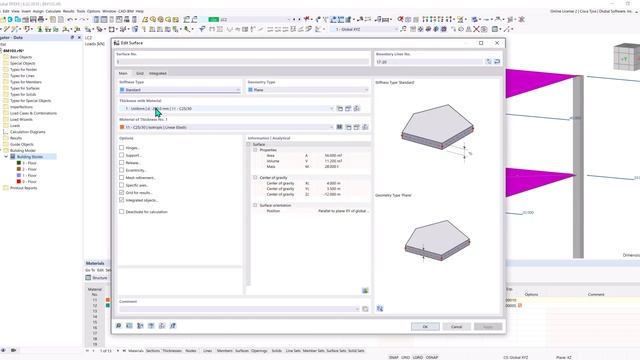Click the last footer icon in the Edit Surface dialog
The width and height of the screenshot is (640, 360).
pos(173,326)
